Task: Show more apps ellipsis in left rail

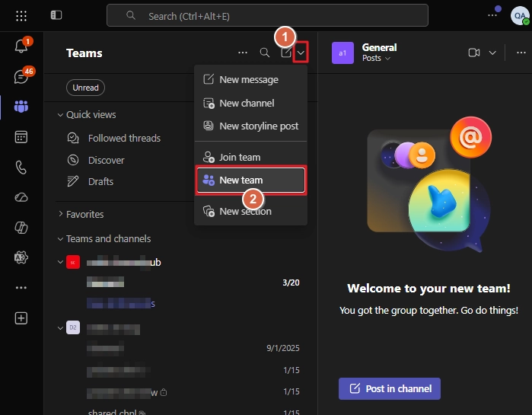Action: tap(21, 288)
